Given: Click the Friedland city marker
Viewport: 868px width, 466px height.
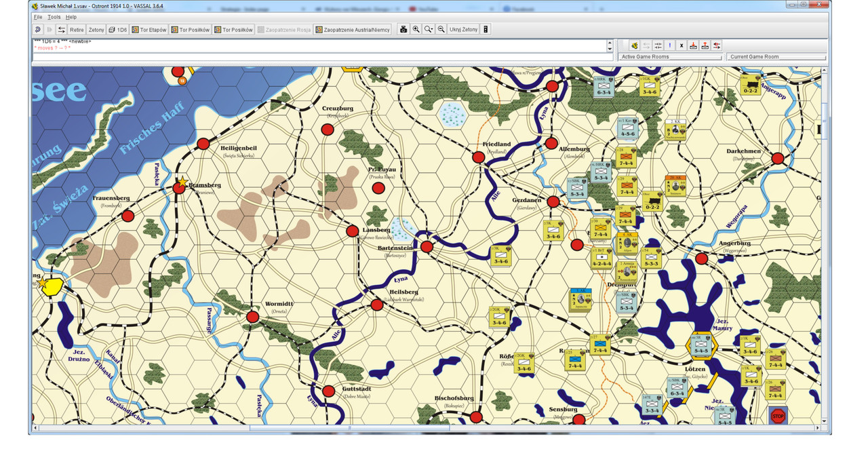Looking at the screenshot, I should point(478,157).
